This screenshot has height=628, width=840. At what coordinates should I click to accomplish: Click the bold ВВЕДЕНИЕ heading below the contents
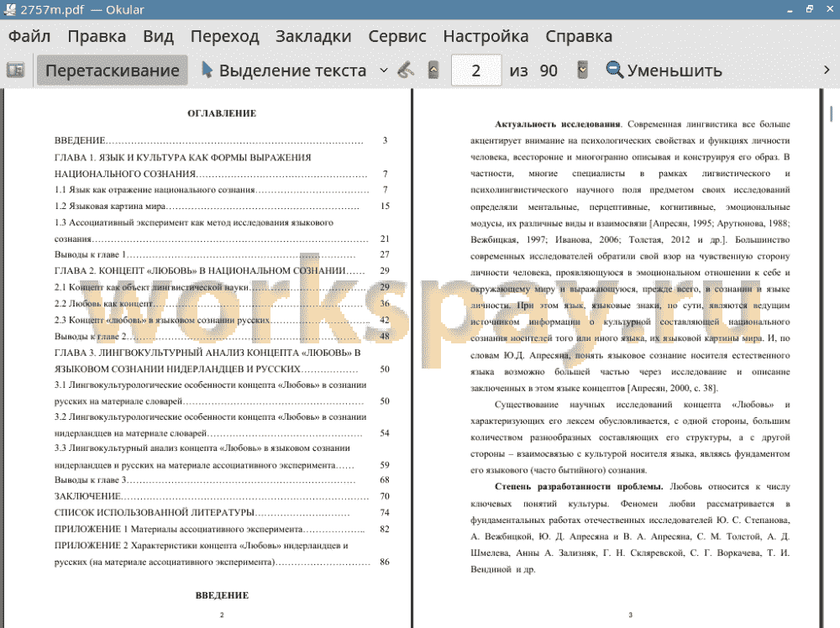tap(222, 595)
